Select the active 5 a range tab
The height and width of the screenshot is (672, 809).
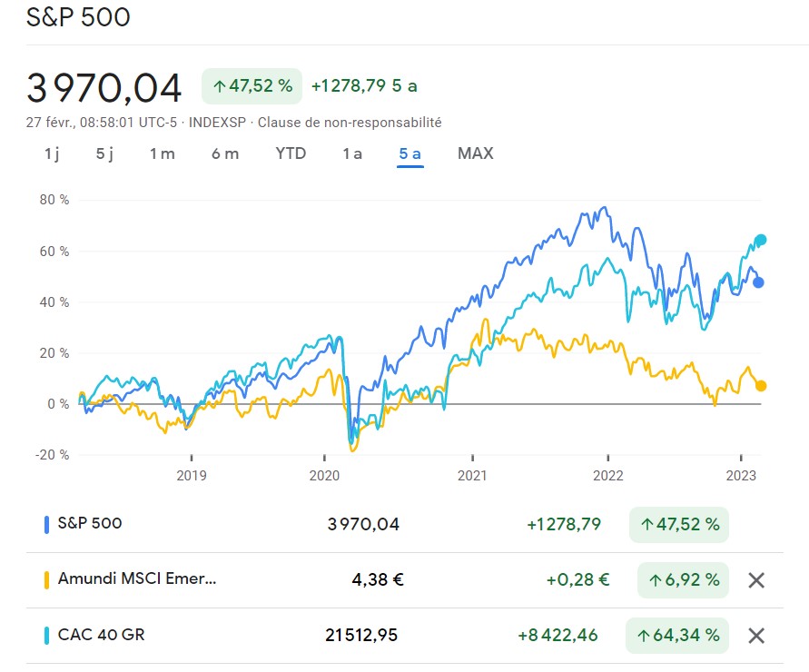(410, 153)
